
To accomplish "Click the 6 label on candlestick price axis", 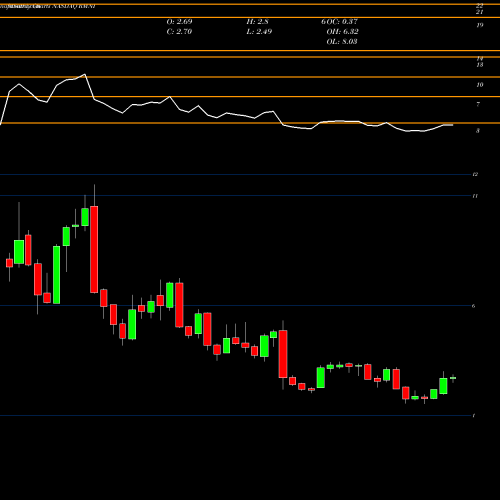I will [473, 306].
